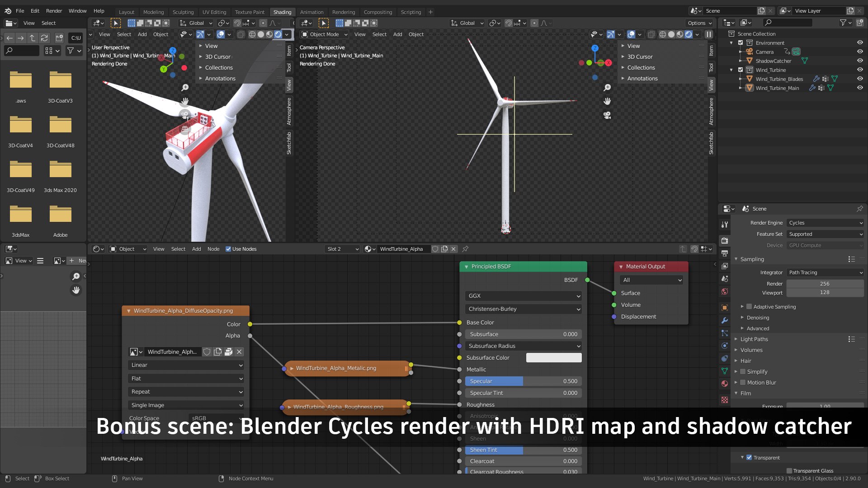Image resolution: width=868 pixels, height=488 pixels.
Task: Open the Modifier wrench properties tab
Action: (725, 320)
